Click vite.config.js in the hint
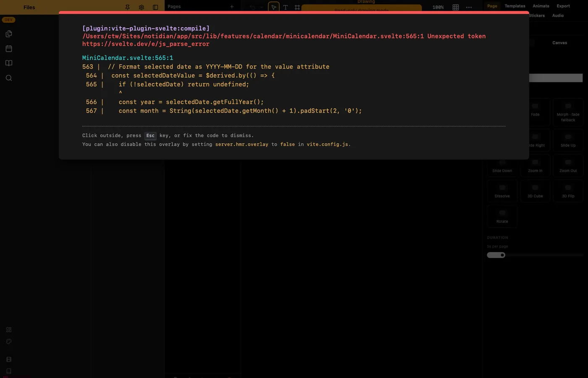Screen dimensions: 588x378 pos(328,144)
